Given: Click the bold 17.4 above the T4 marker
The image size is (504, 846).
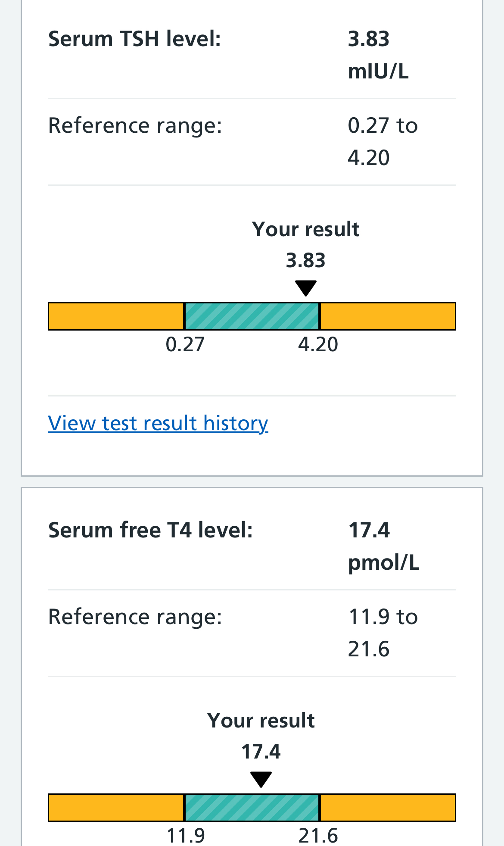Looking at the screenshot, I should click(x=261, y=752).
